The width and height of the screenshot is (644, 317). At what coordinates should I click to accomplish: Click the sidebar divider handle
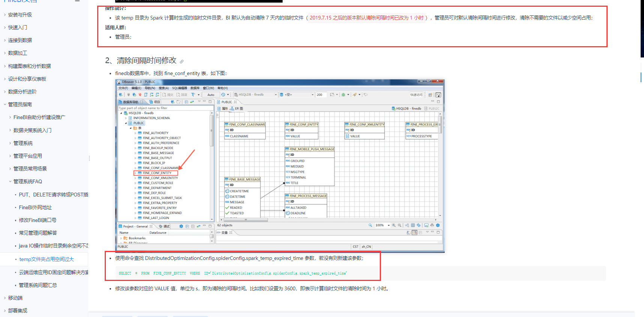tap(89, 158)
